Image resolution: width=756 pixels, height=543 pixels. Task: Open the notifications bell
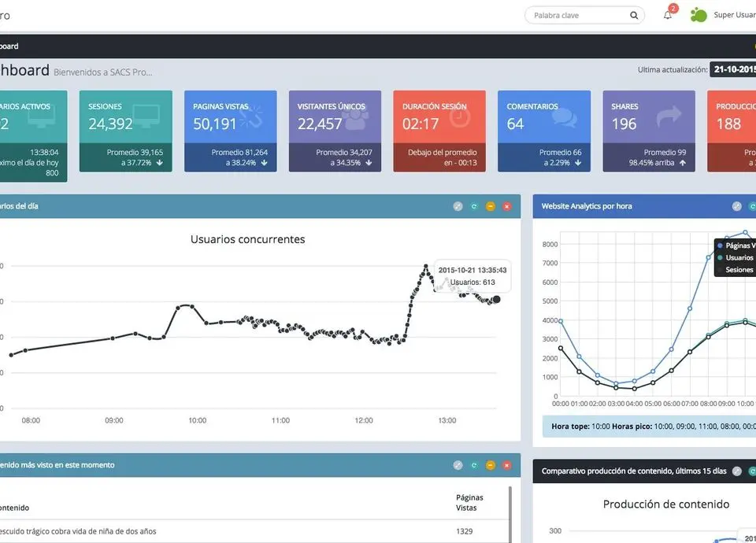(668, 15)
